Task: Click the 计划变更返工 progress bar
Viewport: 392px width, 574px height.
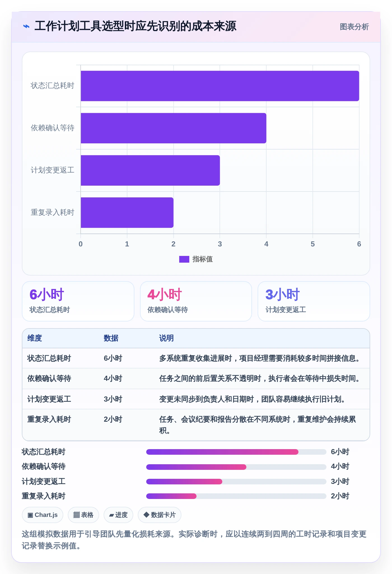Action: [x=236, y=482]
